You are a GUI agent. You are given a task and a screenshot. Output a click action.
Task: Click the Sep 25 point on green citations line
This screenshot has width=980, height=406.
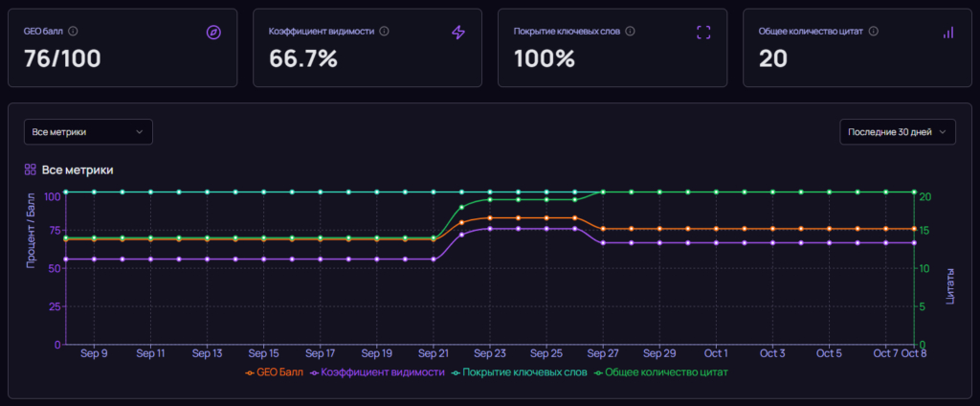point(546,199)
